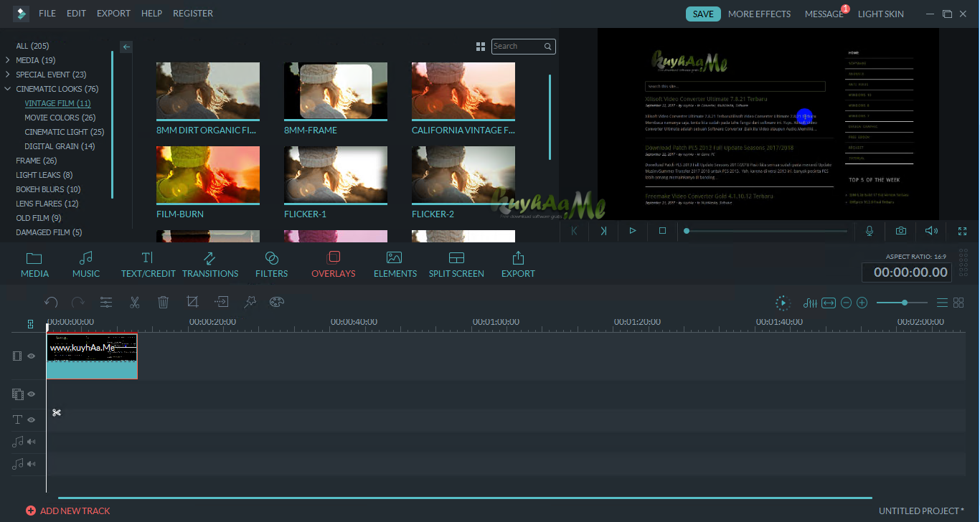Collapse the CINEMATIC LOOKS (76) category
This screenshot has width=980, height=522.
pyautogui.click(x=7, y=89)
